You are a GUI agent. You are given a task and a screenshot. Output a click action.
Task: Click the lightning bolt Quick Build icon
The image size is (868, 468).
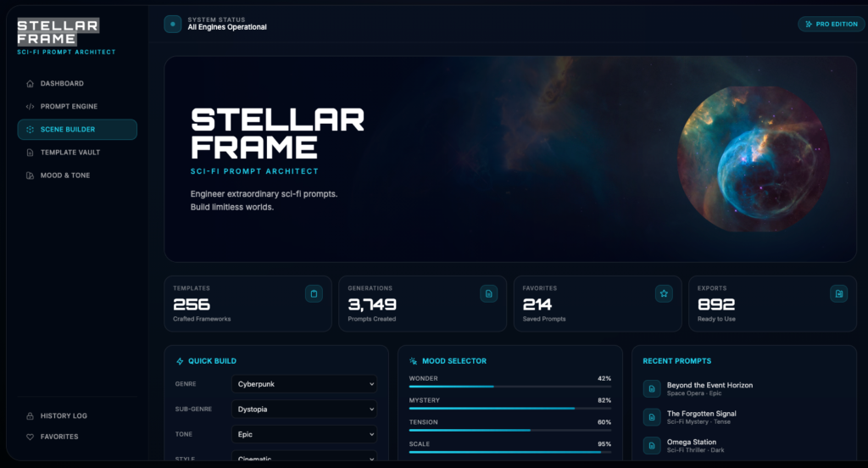(x=180, y=361)
